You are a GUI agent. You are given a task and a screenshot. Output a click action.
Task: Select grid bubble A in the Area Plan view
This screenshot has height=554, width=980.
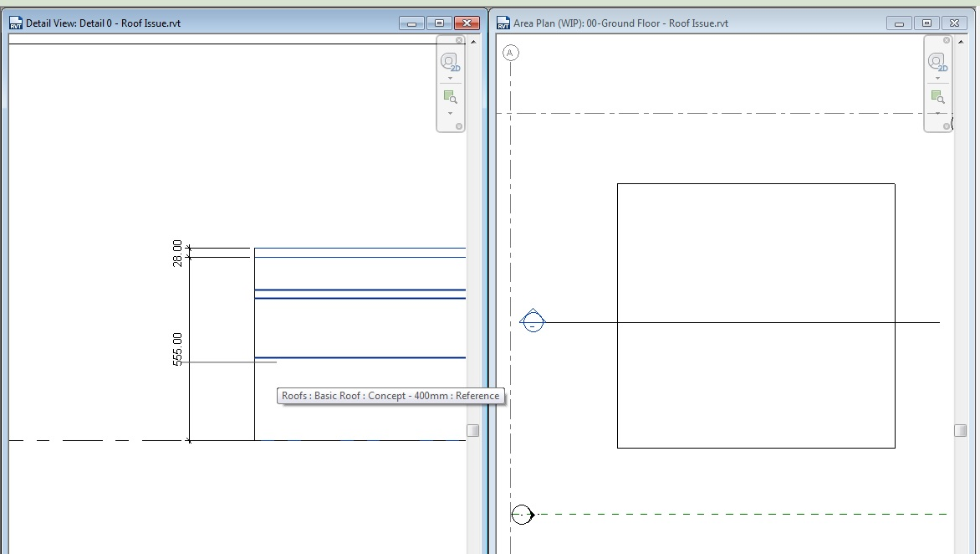(x=511, y=52)
